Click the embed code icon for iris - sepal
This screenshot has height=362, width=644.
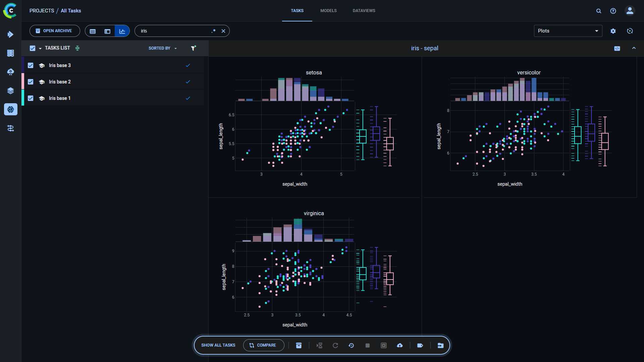coord(617,48)
